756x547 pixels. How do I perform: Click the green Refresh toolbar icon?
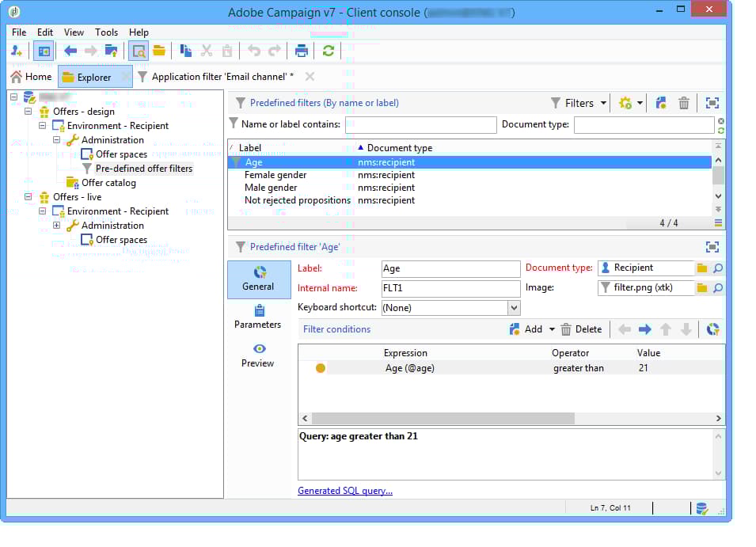pyautogui.click(x=328, y=51)
